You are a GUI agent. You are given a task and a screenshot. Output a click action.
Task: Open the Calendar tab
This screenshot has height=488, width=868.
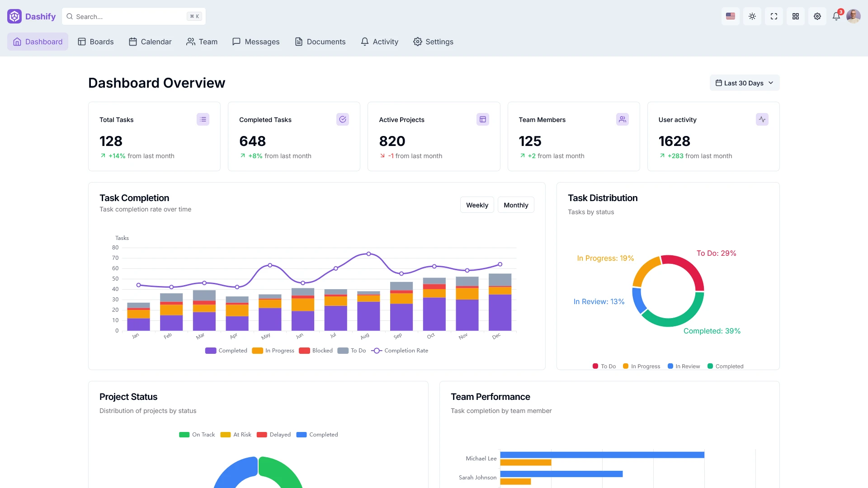(150, 42)
